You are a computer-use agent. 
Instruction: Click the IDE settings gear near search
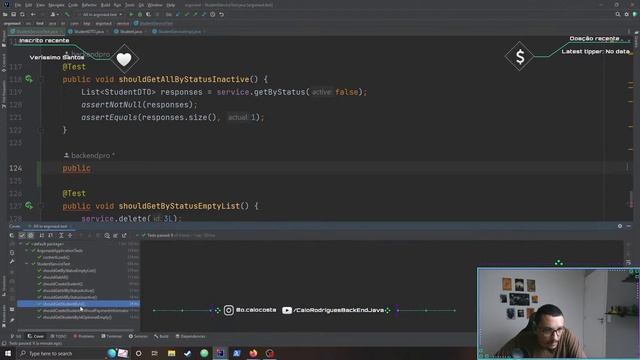click(626, 14)
